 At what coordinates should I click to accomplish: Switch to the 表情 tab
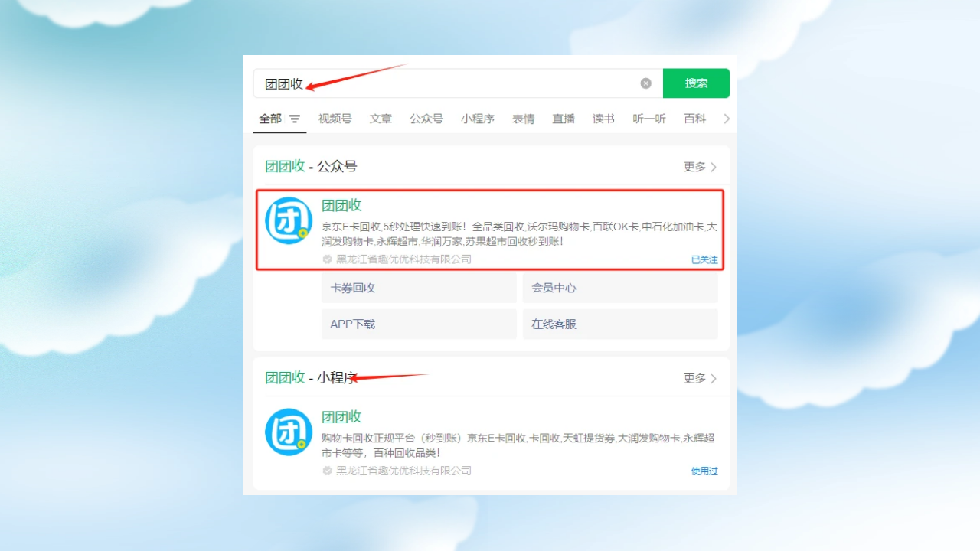tap(523, 119)
